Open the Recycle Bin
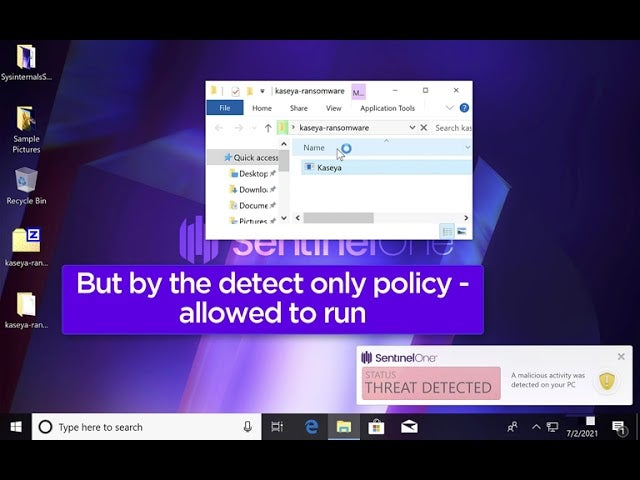The width and height of the screenshot is (640, 480). 26,182
